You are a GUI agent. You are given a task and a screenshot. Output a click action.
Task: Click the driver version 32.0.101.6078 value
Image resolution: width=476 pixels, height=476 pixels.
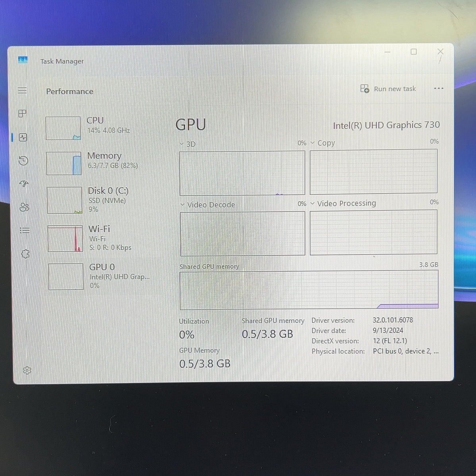point(393,320)
